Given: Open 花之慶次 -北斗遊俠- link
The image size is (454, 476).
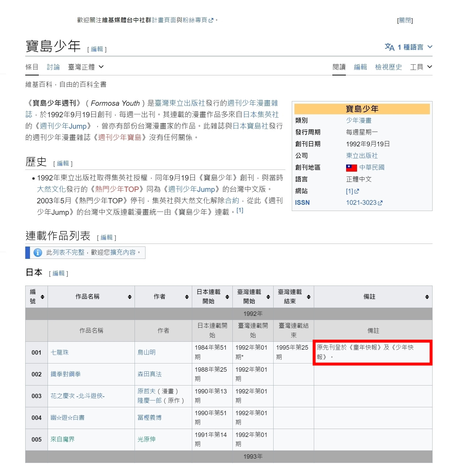Looking at the screenshot, I should 78,396.
